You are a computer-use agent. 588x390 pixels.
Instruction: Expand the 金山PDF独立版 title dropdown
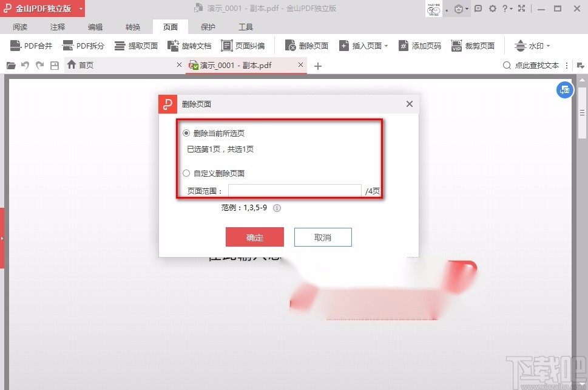81,9
